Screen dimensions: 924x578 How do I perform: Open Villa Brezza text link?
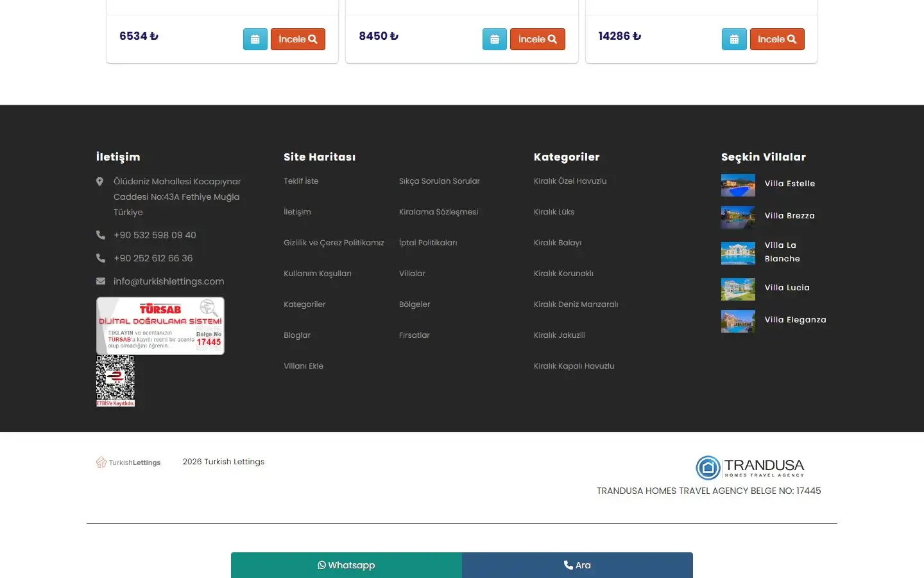coord(790,216)
